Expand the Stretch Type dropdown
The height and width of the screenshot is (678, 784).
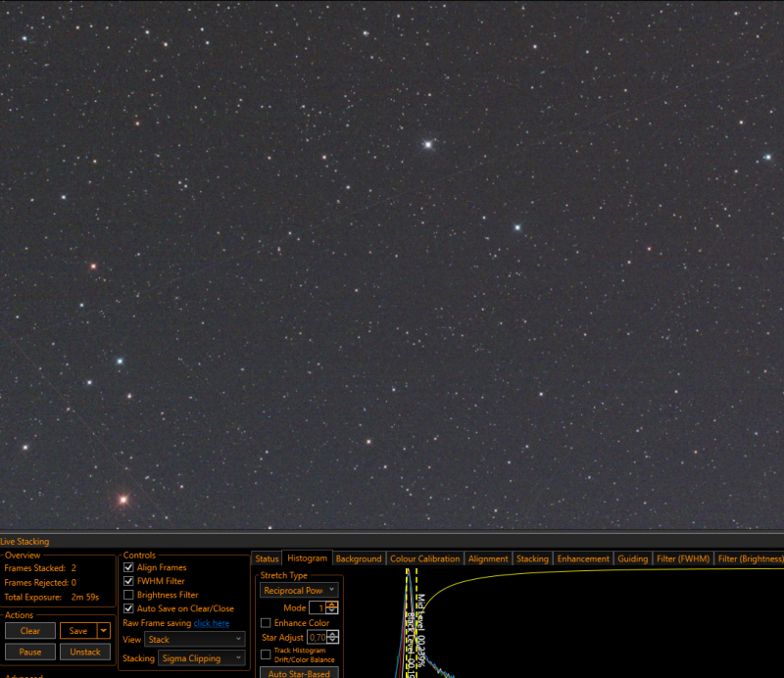pos(299,591)
